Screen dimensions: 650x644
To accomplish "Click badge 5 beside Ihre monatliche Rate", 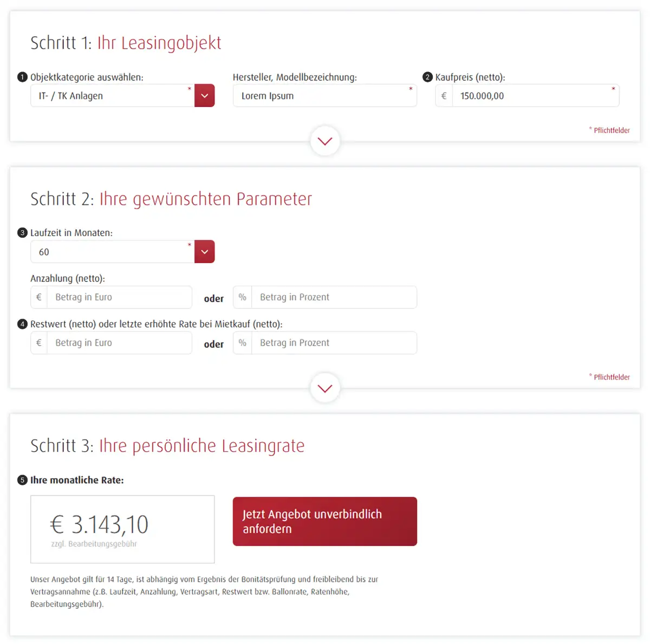I will (x=22, y=480).
